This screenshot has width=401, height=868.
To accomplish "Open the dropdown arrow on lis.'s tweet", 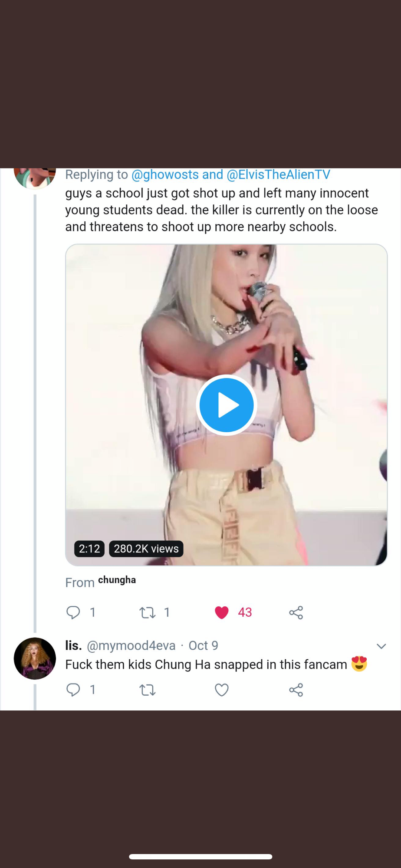I will 381,646.
